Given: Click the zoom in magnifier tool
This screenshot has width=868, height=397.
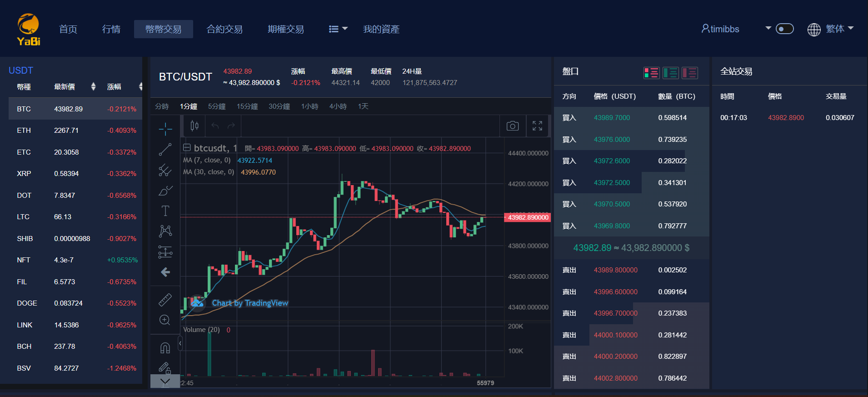Looking at the screenshot, I should 165,320.
